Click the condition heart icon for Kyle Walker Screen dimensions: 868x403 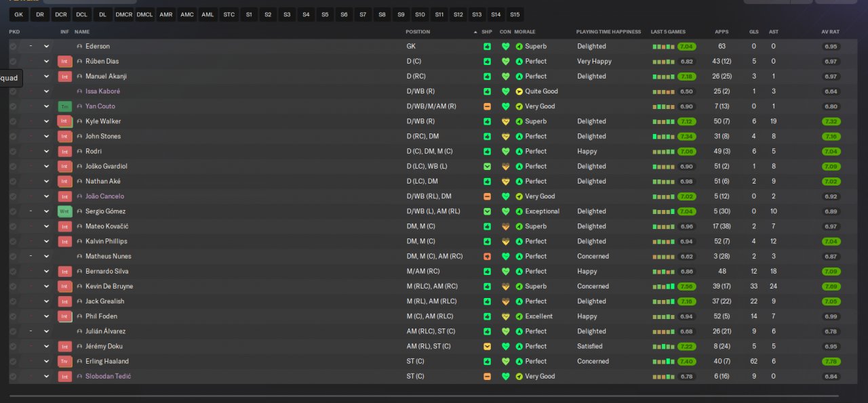click(x=505, y=121)
